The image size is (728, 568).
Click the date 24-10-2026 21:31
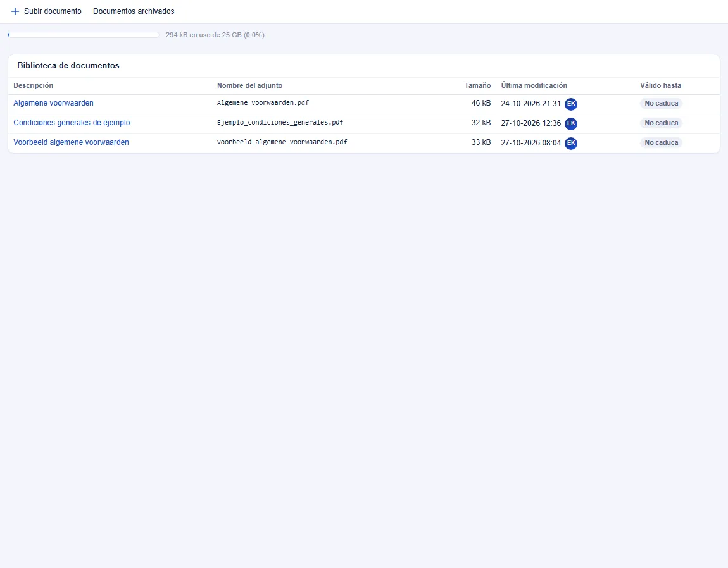530,104
